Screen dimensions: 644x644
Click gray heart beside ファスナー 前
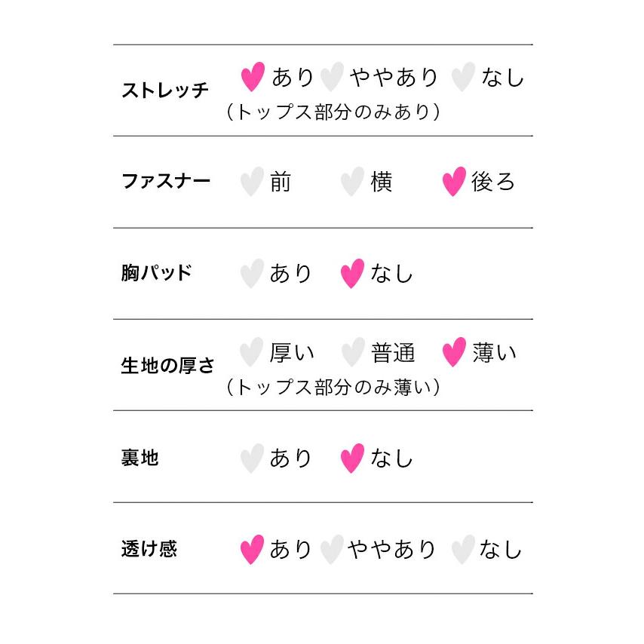pos(252,182)
